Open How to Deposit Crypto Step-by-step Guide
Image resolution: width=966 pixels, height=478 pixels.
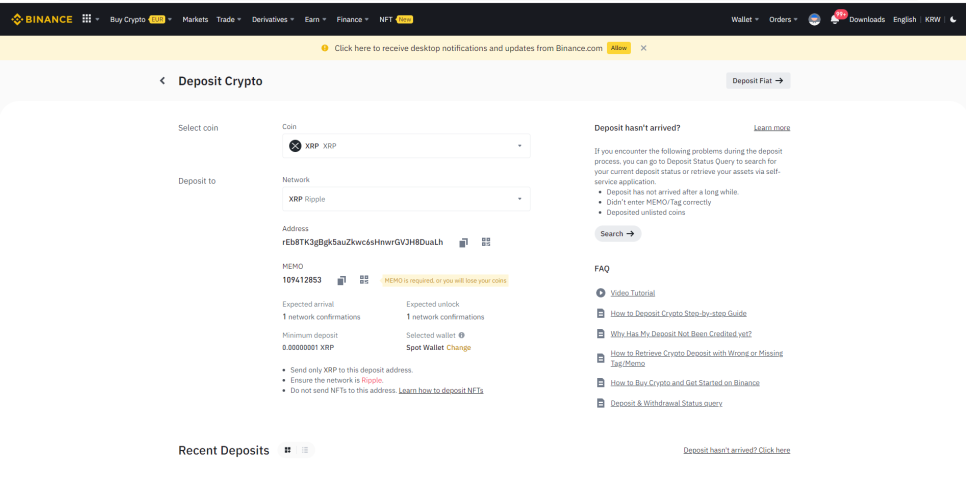[678, 314]
